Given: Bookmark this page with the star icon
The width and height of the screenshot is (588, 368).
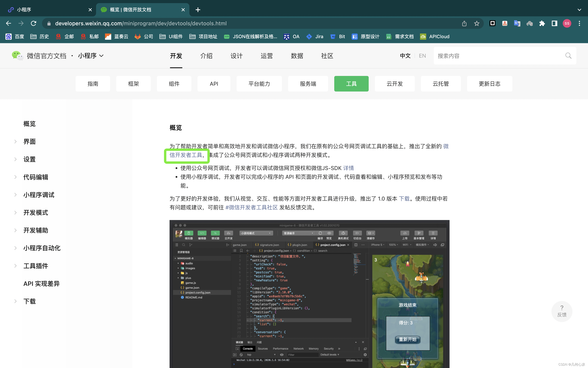Looking at the screenshot, I should (x=476, y=23).
